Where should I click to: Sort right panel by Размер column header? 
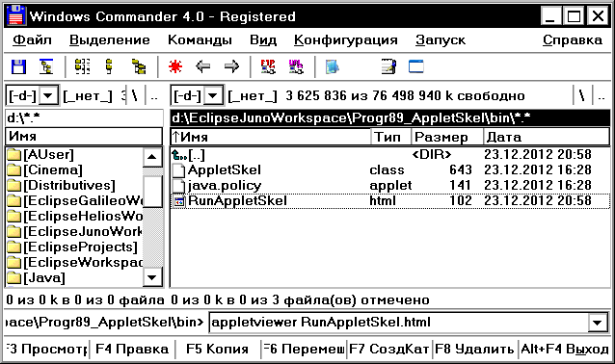447,137
